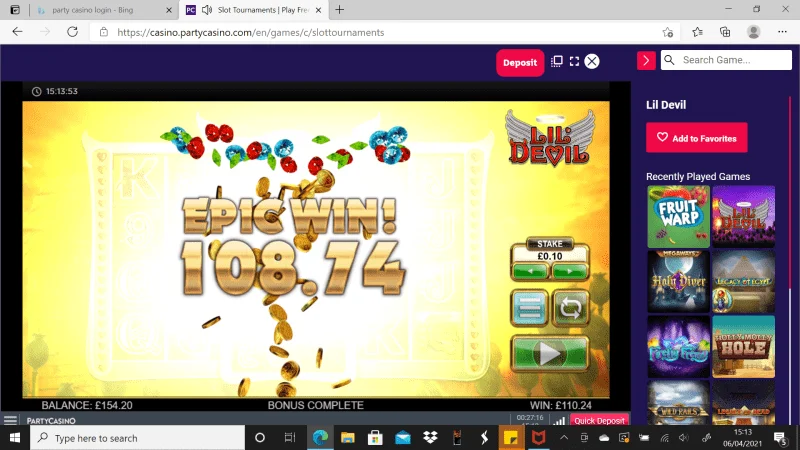Screen dimensions: 800x450
Task: Refresh the page
Action: pos(72,32)
